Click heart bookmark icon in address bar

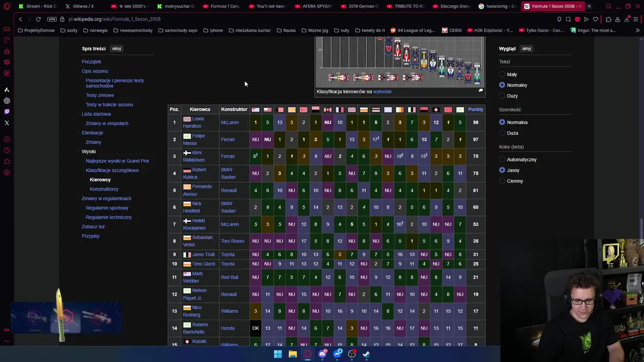click(x=595, y=19)
